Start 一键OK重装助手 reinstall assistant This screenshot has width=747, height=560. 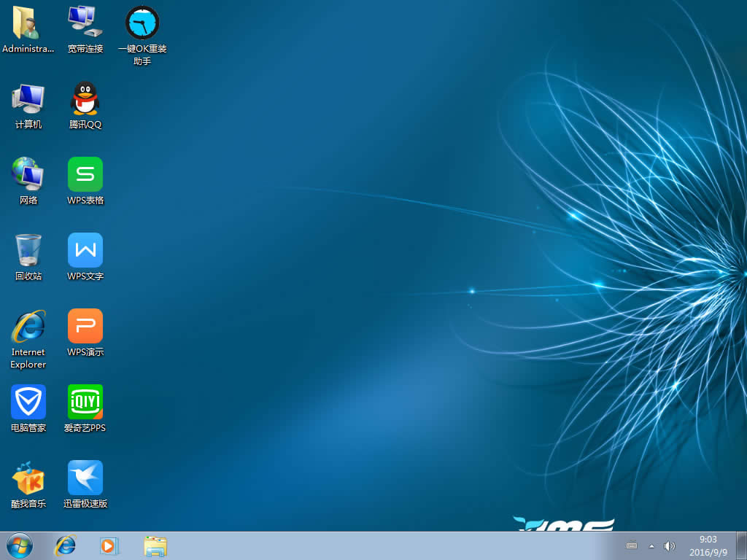142,22
